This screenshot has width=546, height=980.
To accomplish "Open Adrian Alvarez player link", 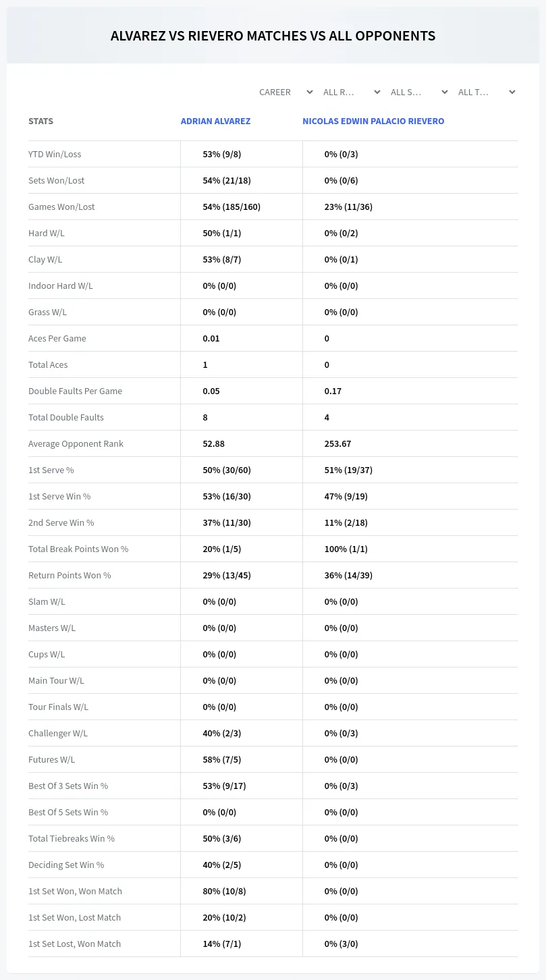I will click(215, 121).
